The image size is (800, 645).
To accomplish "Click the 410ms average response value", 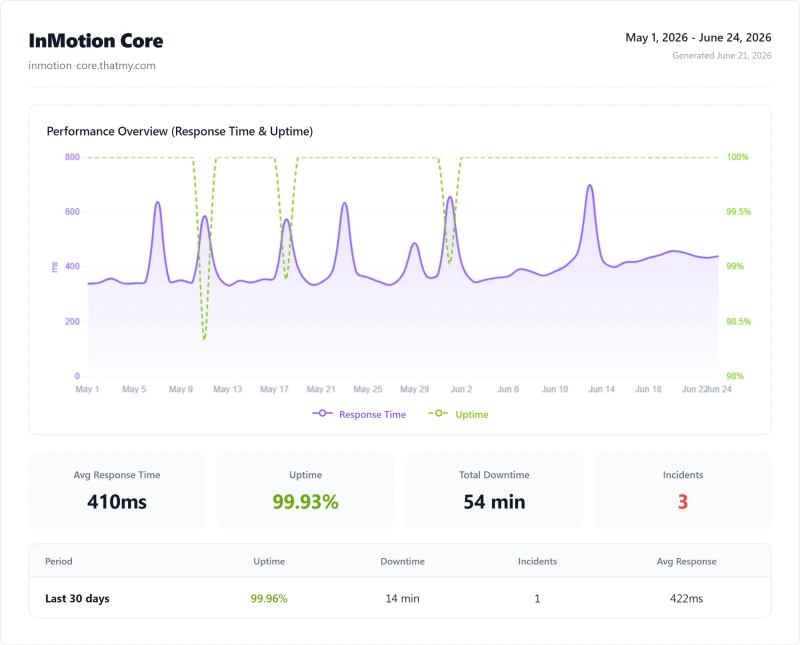I will click(x=117, y=502).
